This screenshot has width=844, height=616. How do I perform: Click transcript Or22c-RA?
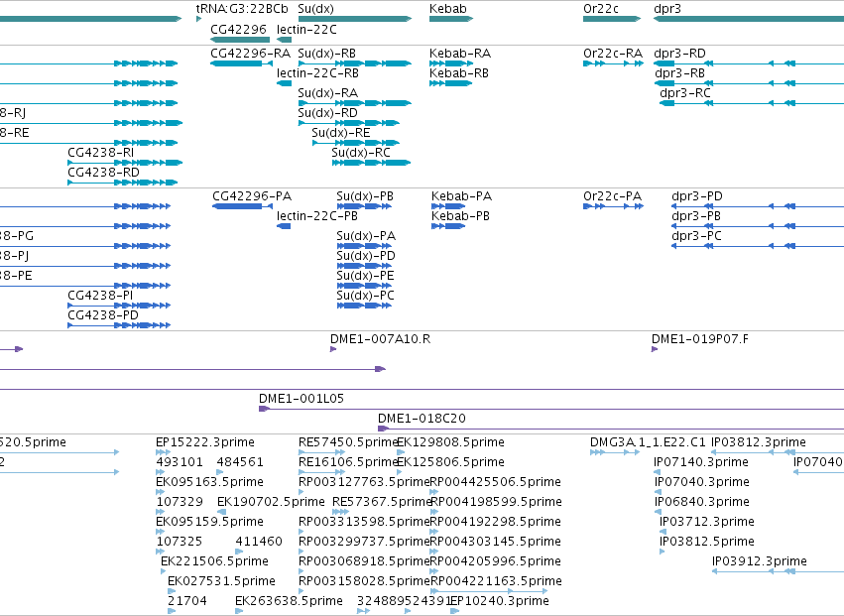click(614, 63)
